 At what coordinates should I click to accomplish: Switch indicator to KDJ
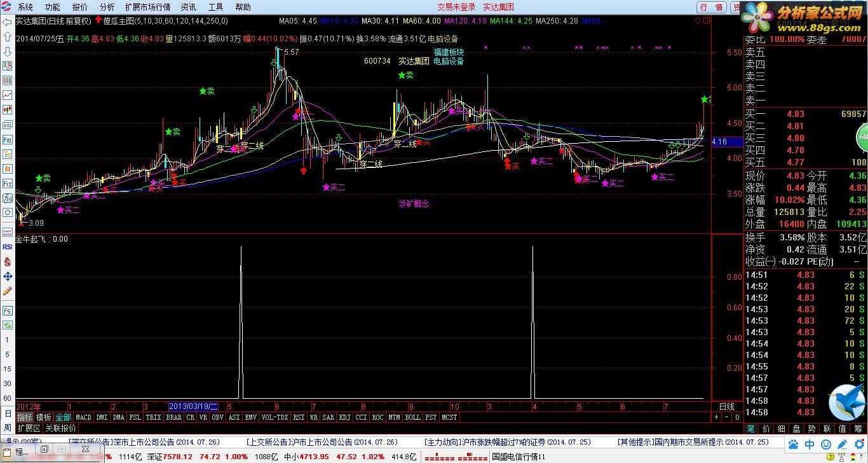(x=344, y=417)
